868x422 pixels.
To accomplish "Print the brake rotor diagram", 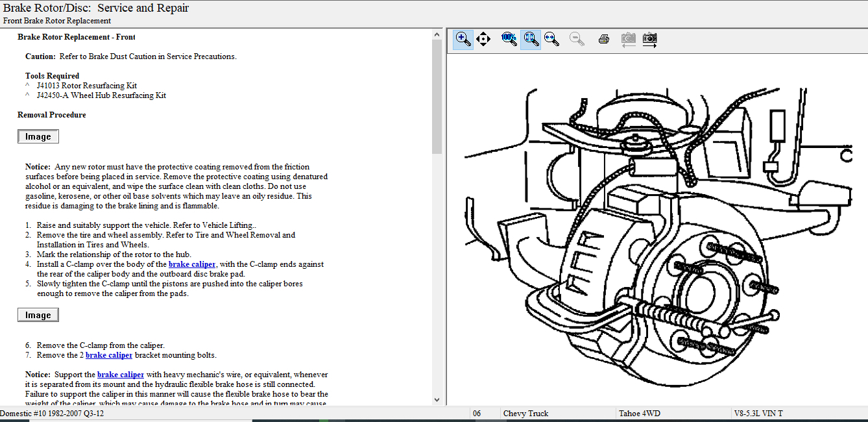I will [604, 39].
